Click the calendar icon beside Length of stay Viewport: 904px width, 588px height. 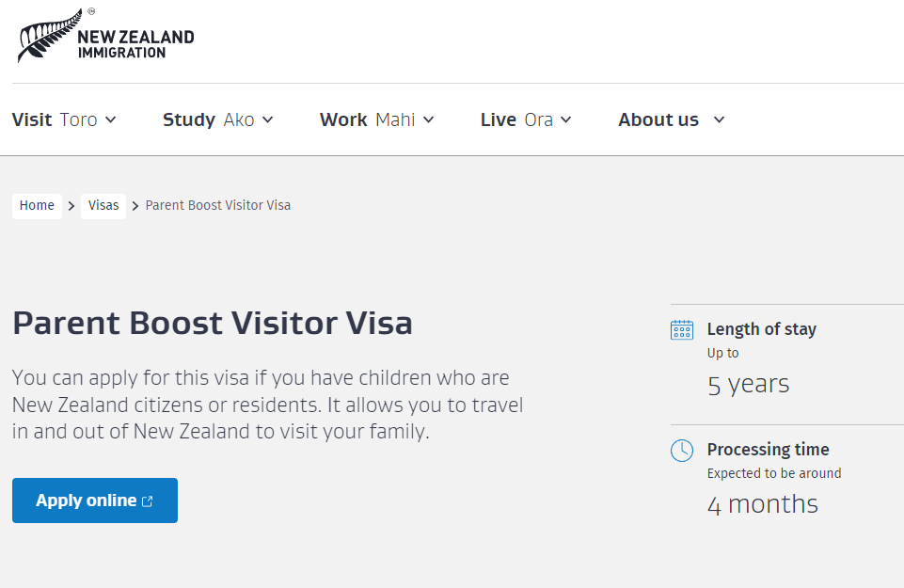682,329
